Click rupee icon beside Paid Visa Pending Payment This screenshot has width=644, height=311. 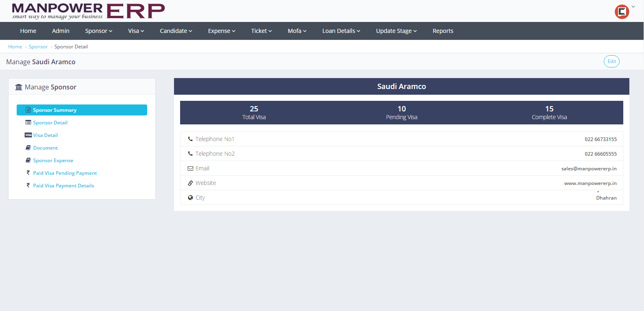click(28, 173)
